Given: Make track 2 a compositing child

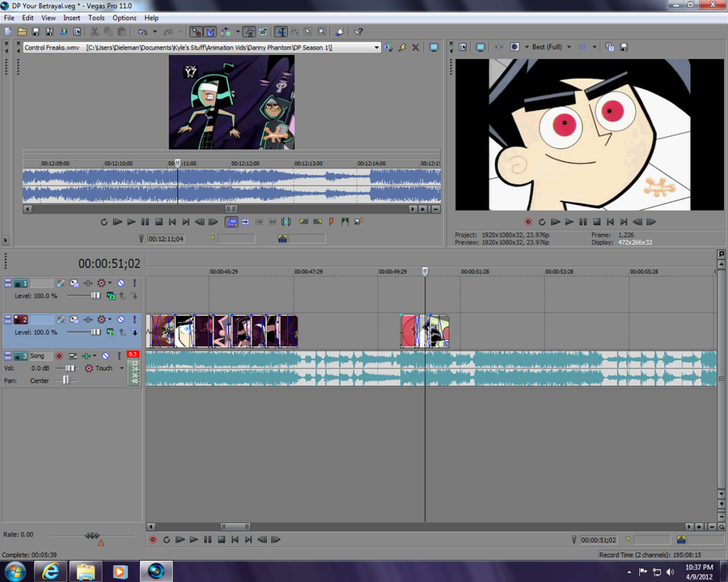Looking at the screenshot, I should point(133,332).
